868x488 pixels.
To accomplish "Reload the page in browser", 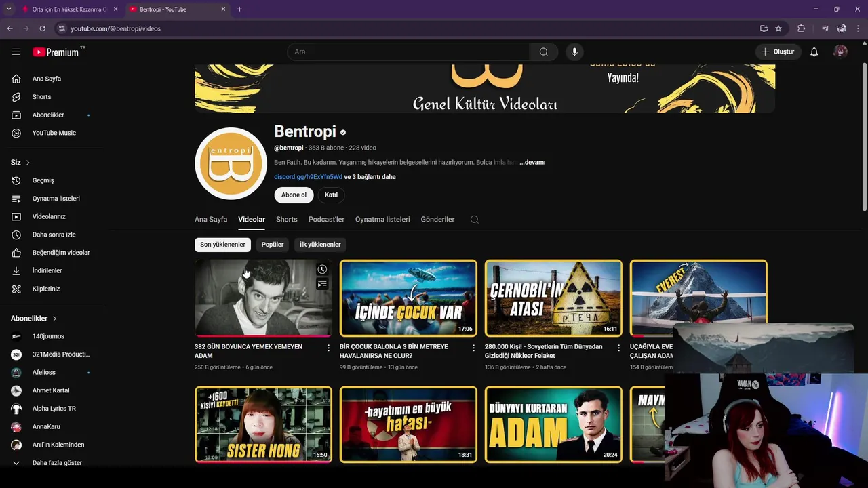I will click(x=42, y=28).
